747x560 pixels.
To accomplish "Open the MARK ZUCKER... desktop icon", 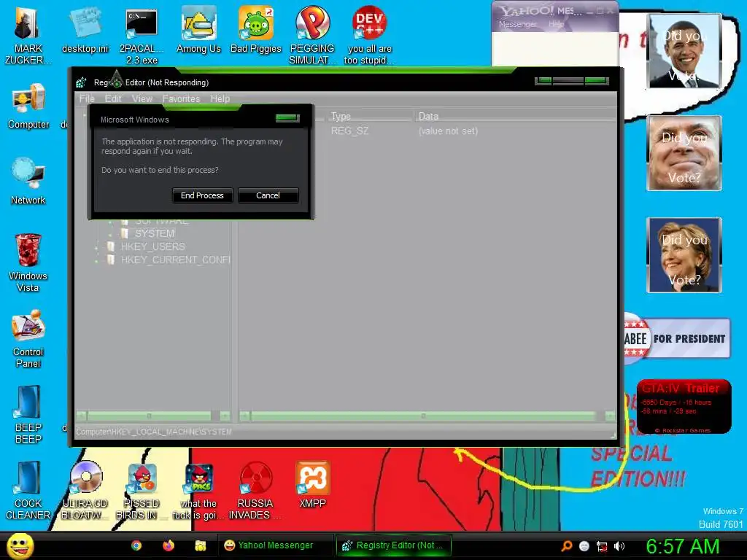I will coord(27,34).
